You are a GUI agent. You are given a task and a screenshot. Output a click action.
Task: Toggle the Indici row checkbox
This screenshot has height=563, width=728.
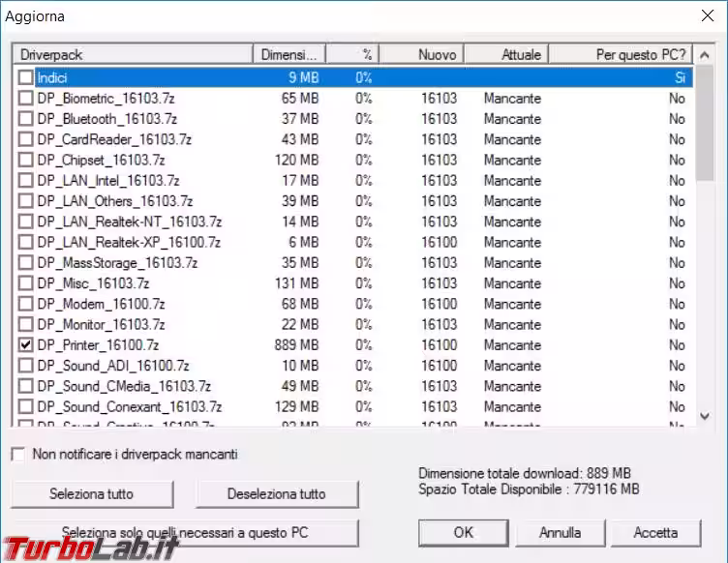[25, 78]
